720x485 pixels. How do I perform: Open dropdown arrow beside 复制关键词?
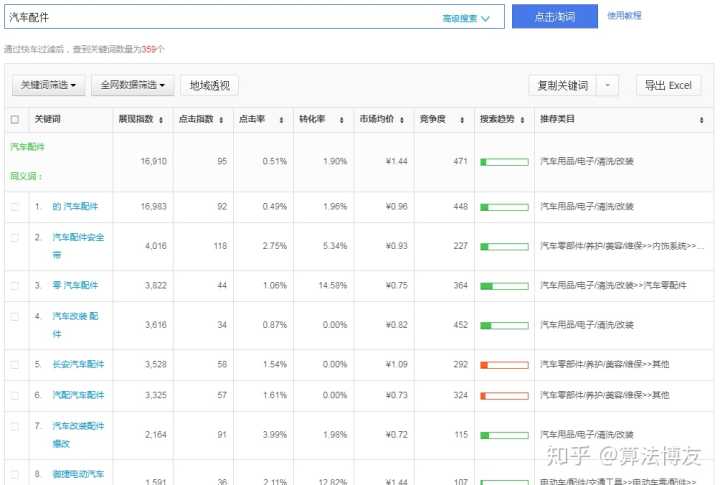(x=608, y=86)
